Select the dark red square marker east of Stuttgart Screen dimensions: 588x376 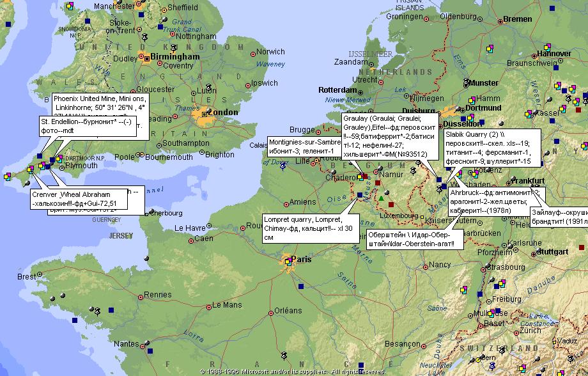click(582, 247)
